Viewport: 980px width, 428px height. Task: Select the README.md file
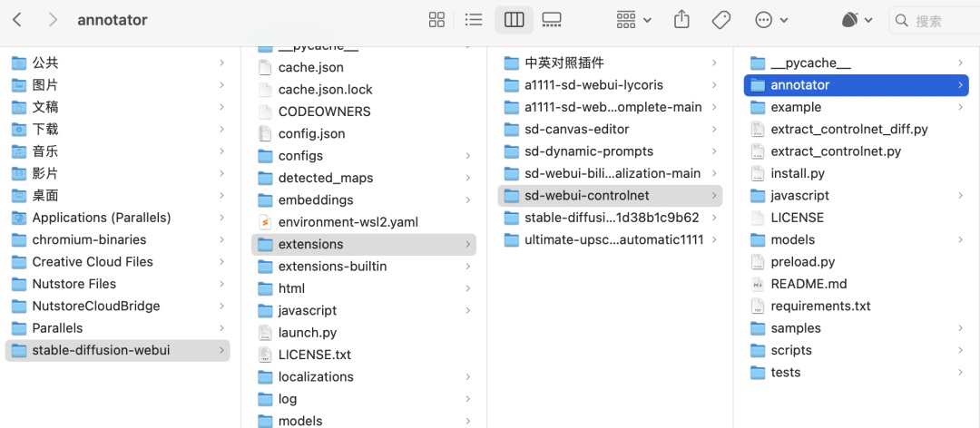(x=808, y=284)
